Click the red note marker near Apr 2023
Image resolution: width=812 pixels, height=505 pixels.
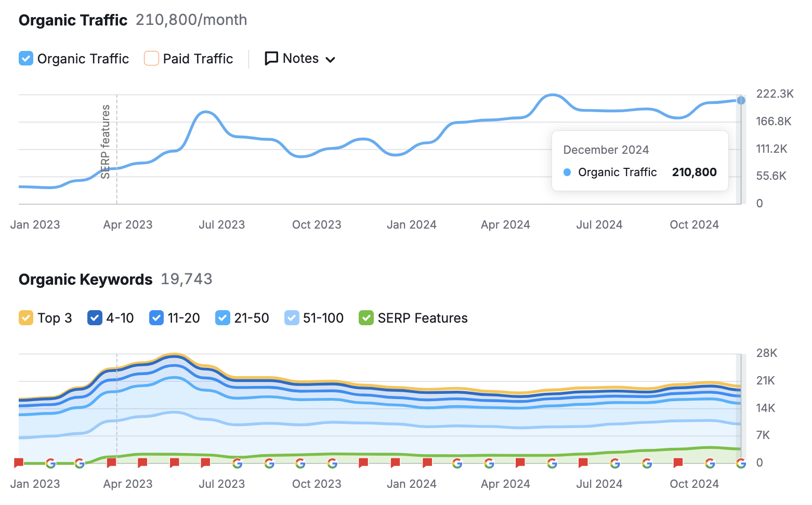(x=111, y=463)
